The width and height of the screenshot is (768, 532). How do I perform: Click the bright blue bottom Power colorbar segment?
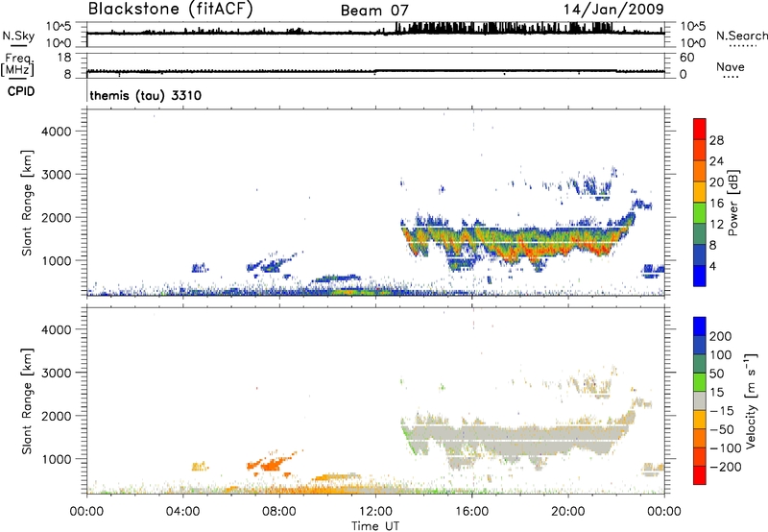point(700,276)
